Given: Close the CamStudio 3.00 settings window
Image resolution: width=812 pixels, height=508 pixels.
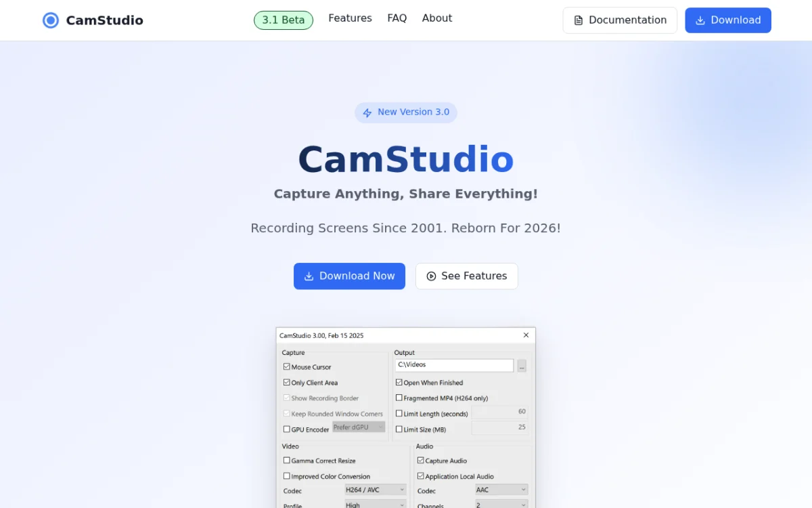Looking at the screenshot, I should tap(526, 335).
